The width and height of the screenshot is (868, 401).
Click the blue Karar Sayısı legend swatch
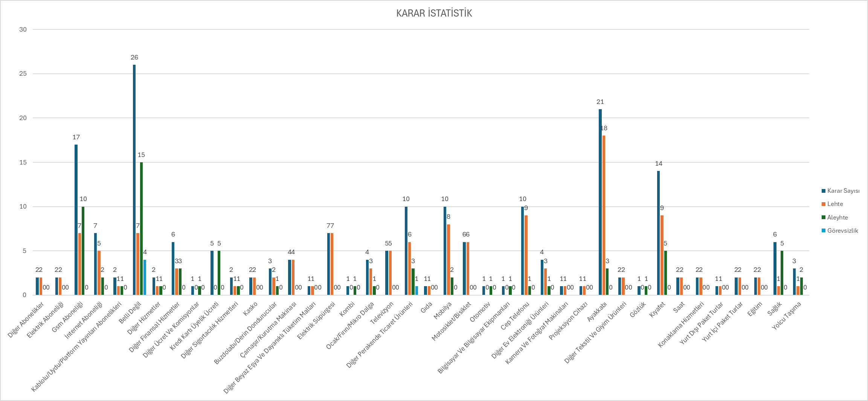tap(824, 191)
